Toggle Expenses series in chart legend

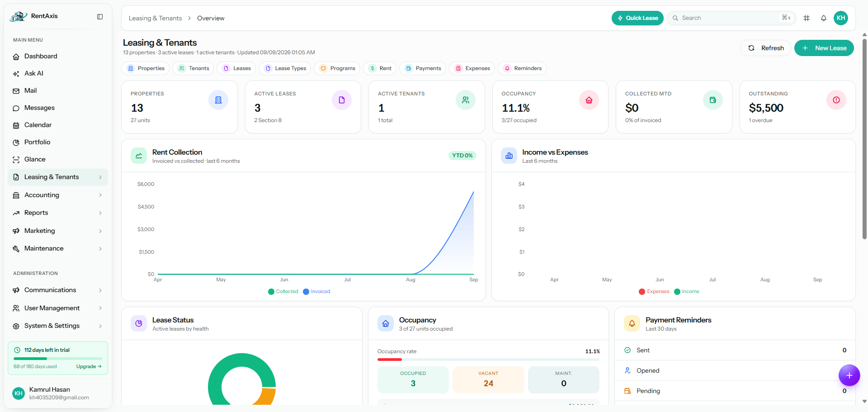[x=654, y=292]
